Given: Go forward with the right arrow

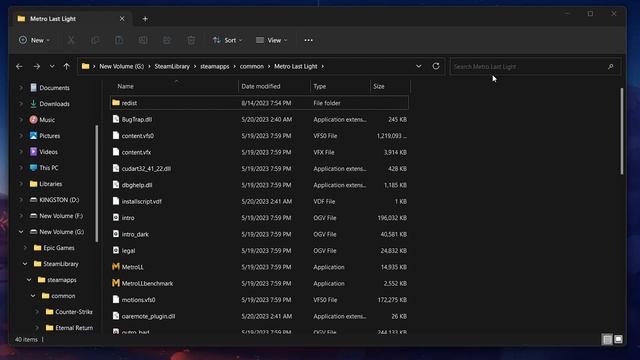Looking at the screenshot, I should point(37,66).
